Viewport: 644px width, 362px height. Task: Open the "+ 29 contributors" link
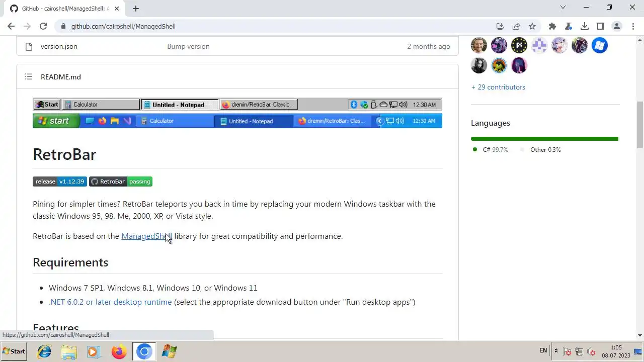pyautogui.click(x=498, y=87)
